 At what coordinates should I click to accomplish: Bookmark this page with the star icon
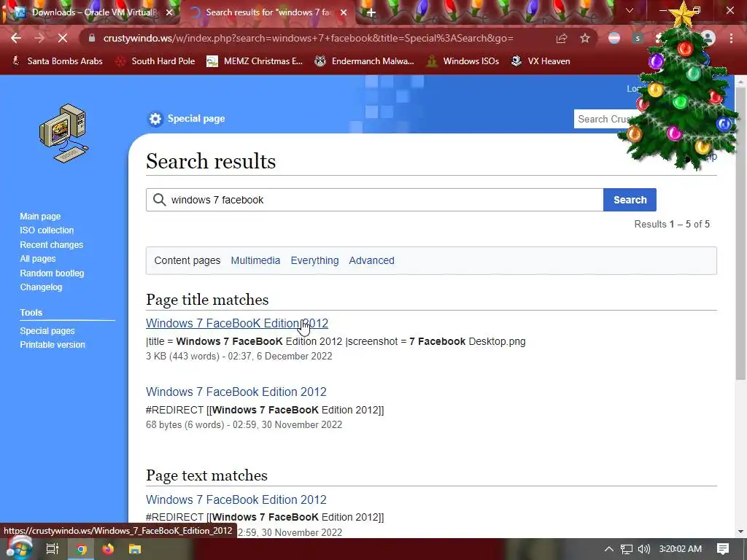click(585, 38)
